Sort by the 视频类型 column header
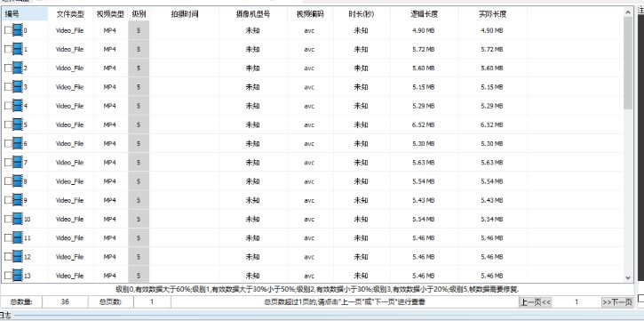Screen dimensions: 644x321 [x=110, y=14]
